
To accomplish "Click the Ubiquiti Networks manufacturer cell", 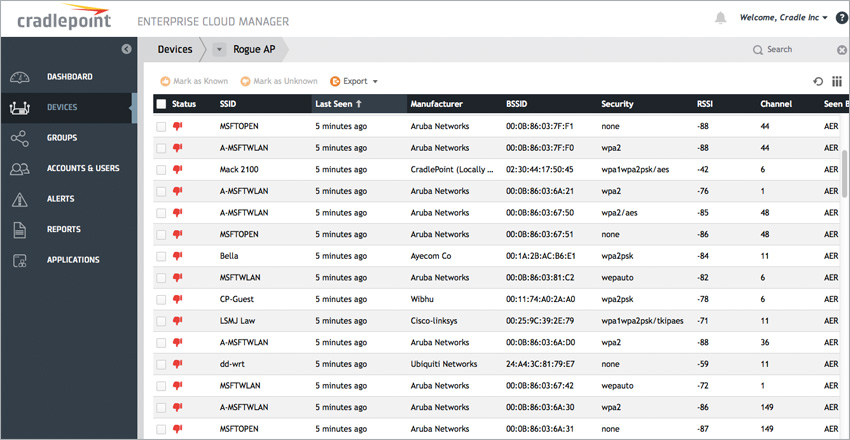I will pos(444,364).
